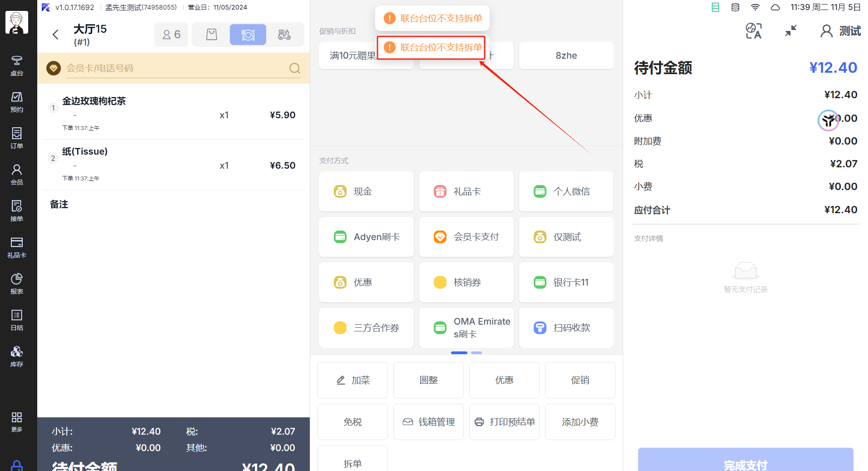Select the takeaway bag order type tab

pyautogui.click(x=212, y=35)
